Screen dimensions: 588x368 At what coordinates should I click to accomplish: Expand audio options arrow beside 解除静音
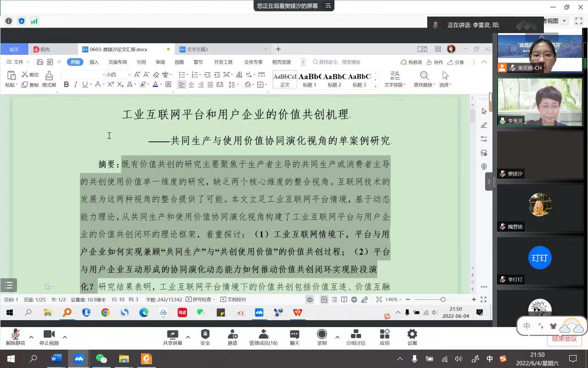[31, 337]
